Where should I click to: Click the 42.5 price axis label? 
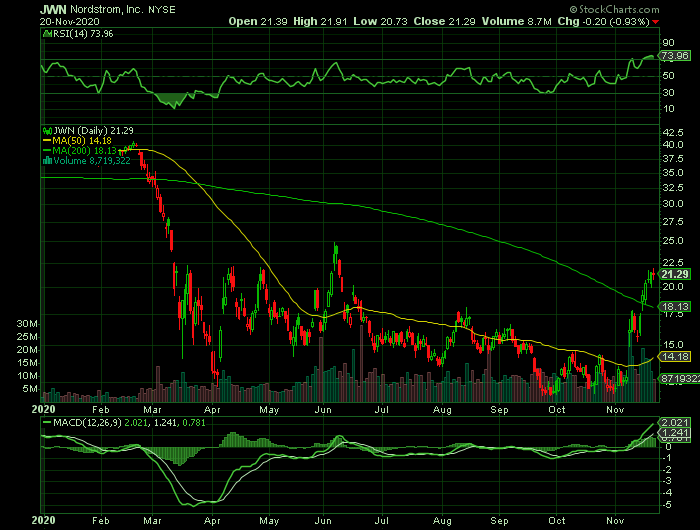673,133
